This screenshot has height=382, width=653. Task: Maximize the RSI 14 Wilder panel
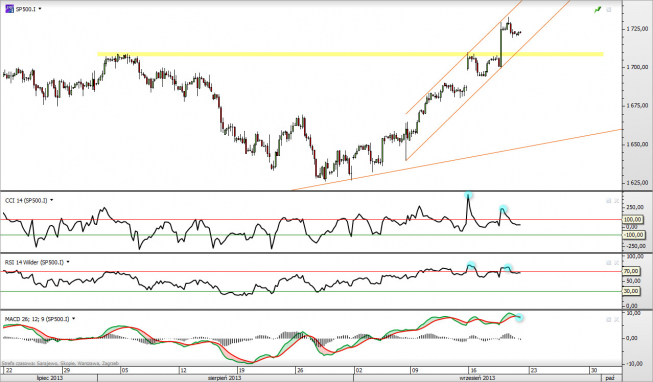coord(608,263)
